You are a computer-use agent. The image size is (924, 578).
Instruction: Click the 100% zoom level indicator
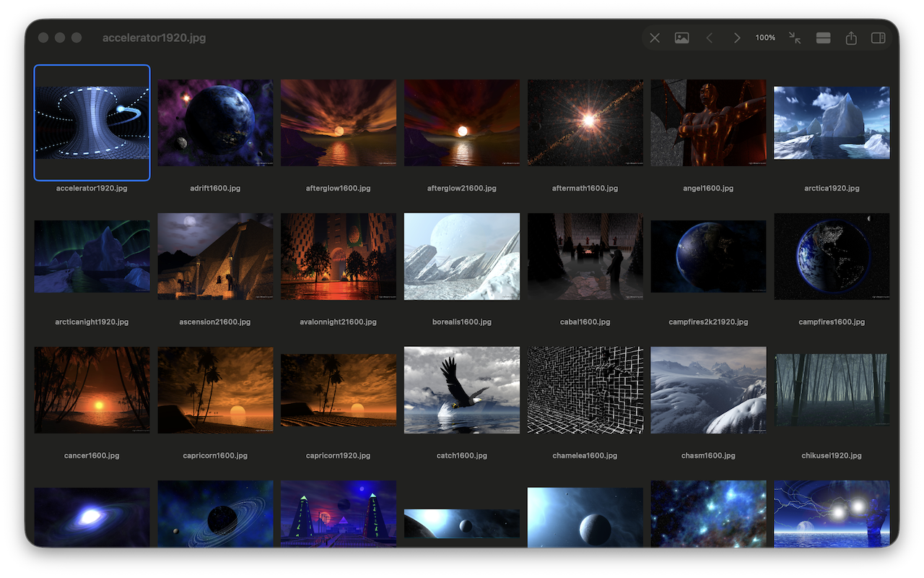click(x=765, y=38)
